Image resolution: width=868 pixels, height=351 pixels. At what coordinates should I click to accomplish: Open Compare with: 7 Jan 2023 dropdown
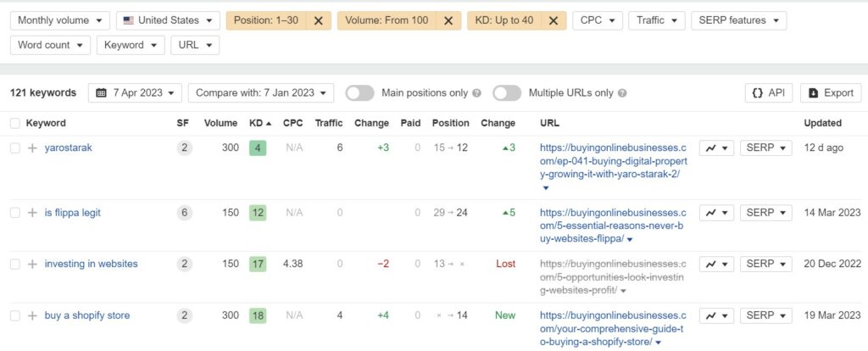pyautogui.click(x=261, y=93)
